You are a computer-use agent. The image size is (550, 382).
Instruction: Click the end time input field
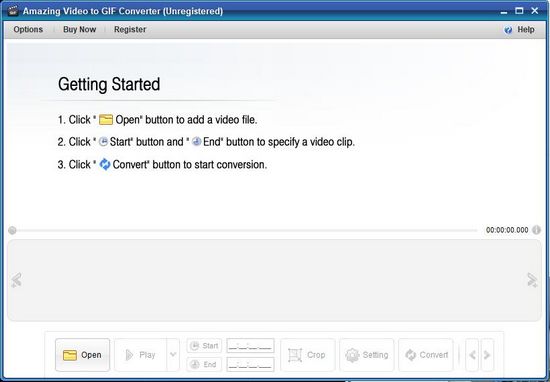(x=250, y=364)
